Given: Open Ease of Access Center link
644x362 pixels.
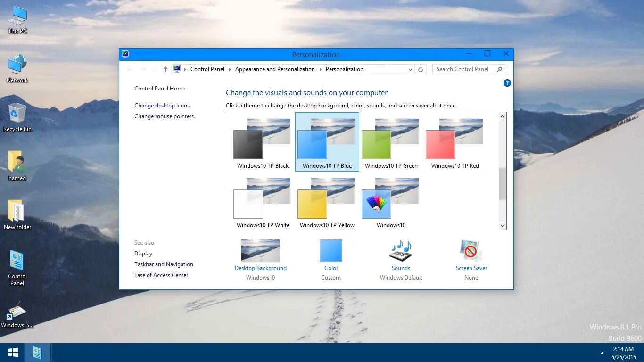Looking at the screenshot, I should (x=161, y=275).
